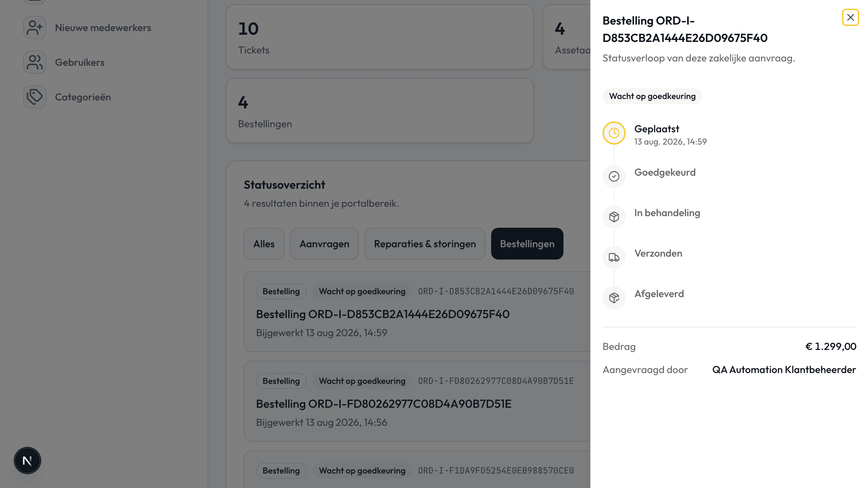Image resolution: width=868 pixels, height=488 pixels.
Task: Open the Categorieën section
Action: coord(83,97)
